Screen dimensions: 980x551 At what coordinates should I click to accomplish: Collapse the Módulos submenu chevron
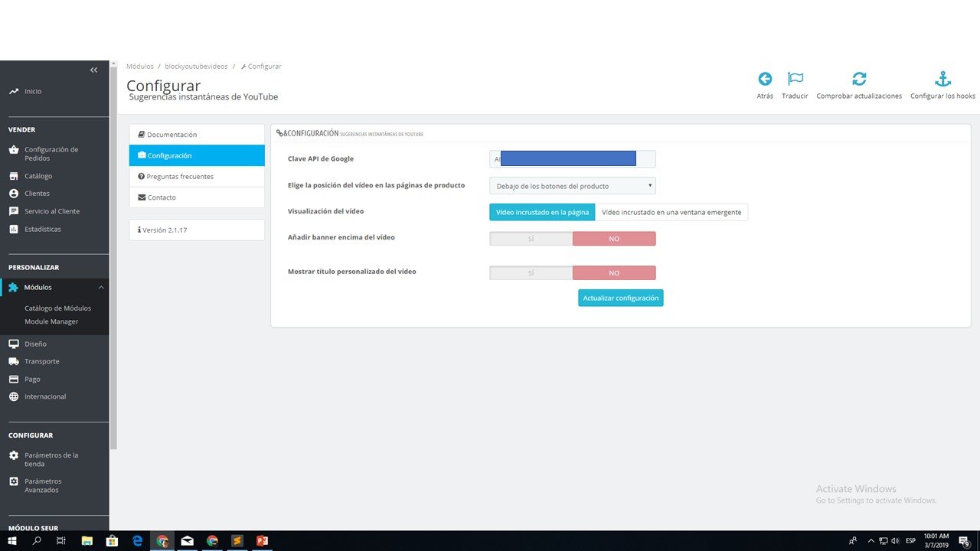pos(101,288)
